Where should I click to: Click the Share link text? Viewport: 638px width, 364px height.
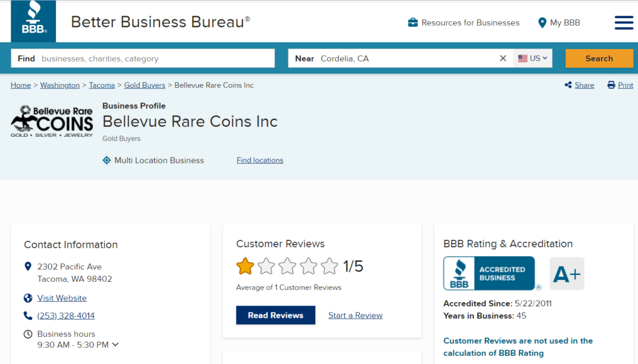(584, 85)
